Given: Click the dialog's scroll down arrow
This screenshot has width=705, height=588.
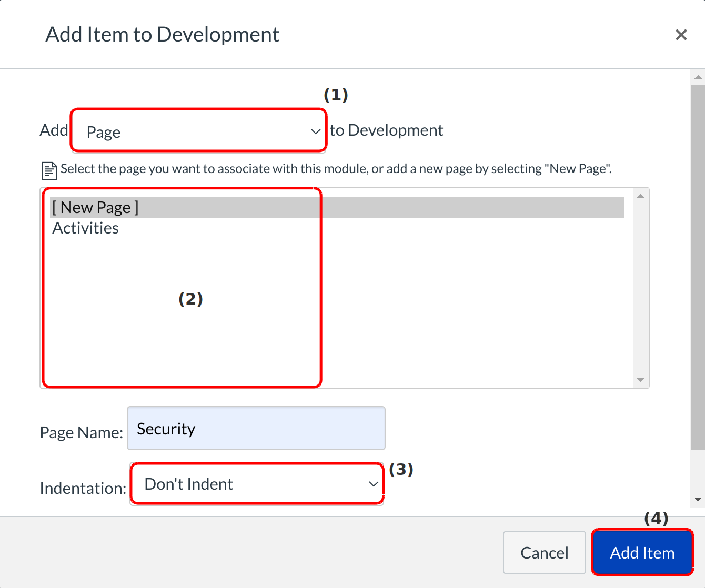Looking at the screenshot, I should coord(698,499).
